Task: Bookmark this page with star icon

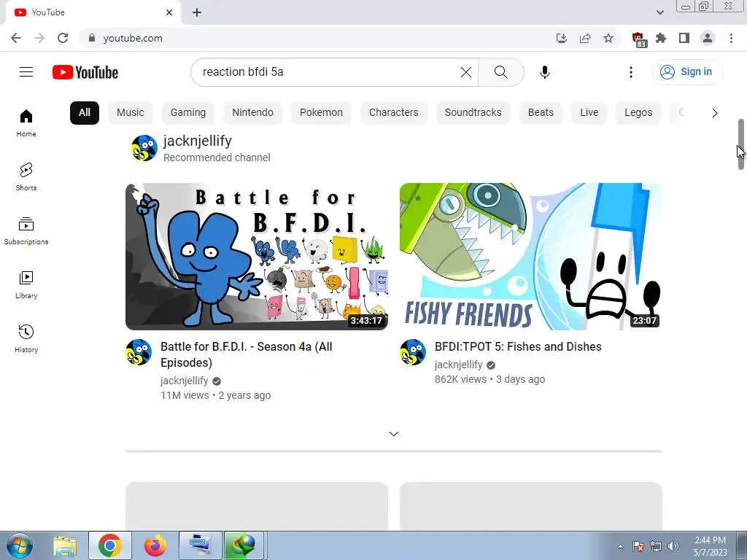Action: click(608, 38)
